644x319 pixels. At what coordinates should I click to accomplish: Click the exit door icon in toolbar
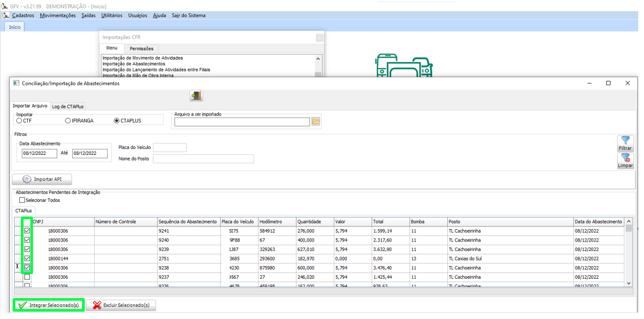(x=196, y=96)
